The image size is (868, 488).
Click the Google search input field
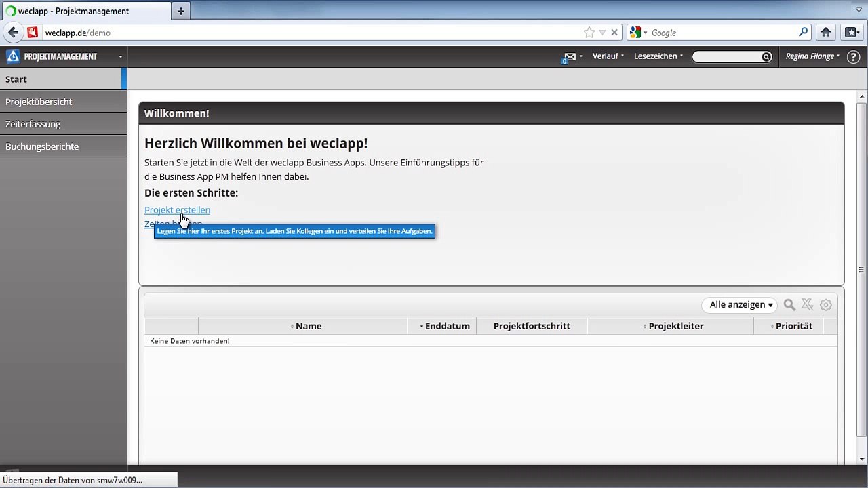pos(723,33)
